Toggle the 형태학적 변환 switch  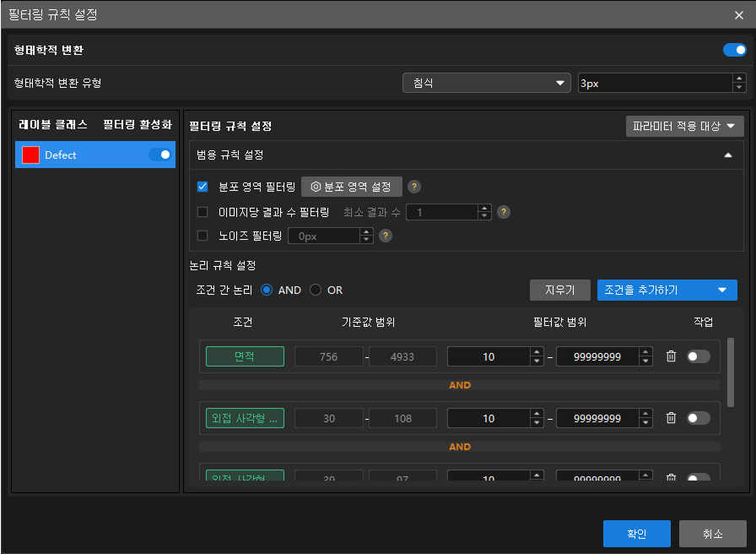click(734, 50)
